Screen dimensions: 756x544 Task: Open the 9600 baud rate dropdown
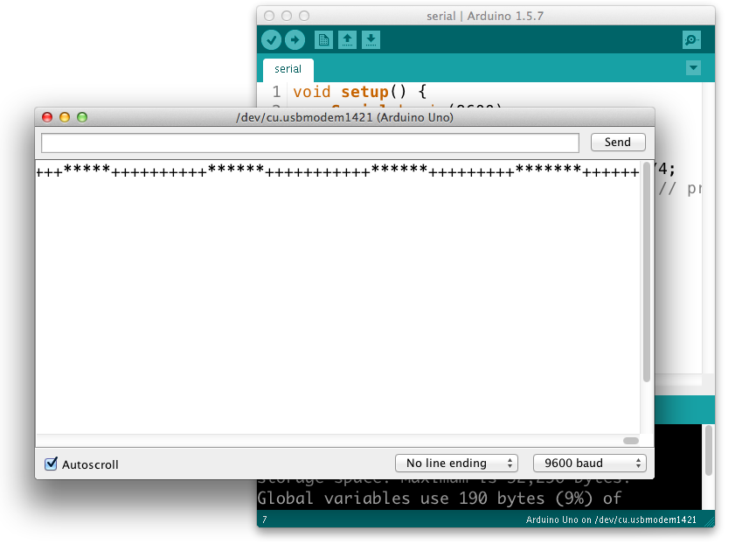pyautogui.click(x=589, y=463)
